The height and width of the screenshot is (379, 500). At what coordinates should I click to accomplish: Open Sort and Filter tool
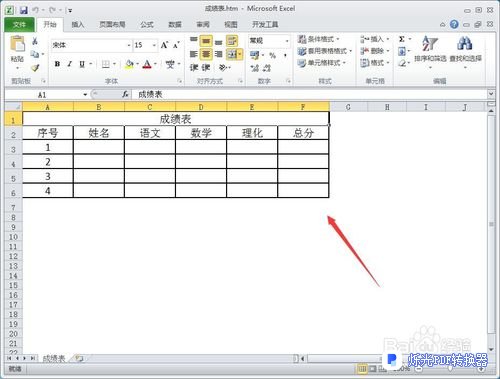pos(430,50)
